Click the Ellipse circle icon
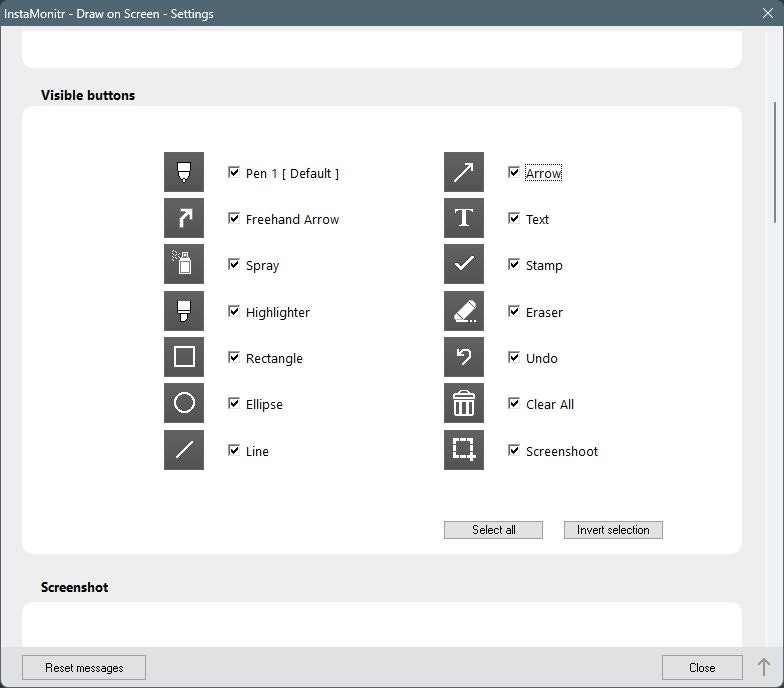The width and height of the screenshot is (784, 688). (184, 403)
